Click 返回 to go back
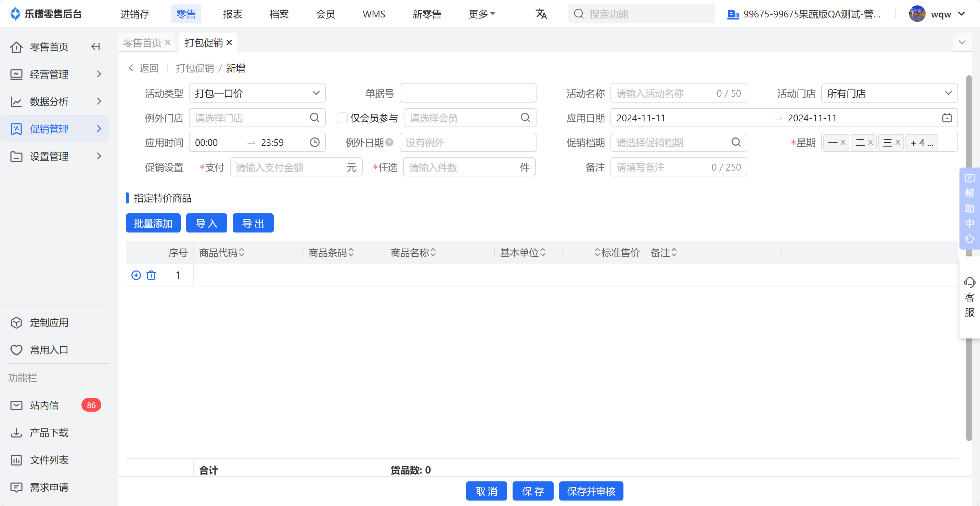The width and height of the screenshot is (980, 506). tap(143, 68)
